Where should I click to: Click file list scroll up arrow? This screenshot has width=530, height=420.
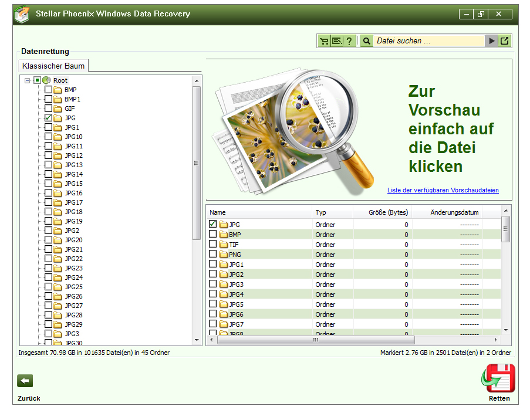tap(506, 211)
